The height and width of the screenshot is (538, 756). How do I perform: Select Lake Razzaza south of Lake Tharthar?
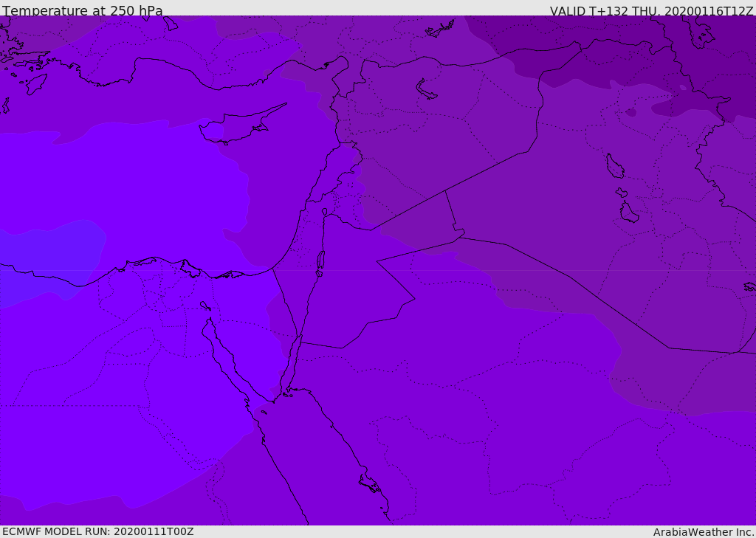pos(628,213)
